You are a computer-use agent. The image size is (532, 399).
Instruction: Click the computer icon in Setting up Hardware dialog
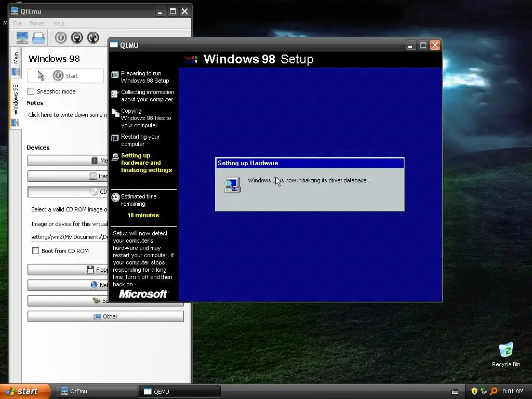pyautogui.click(x=232, y=185)
